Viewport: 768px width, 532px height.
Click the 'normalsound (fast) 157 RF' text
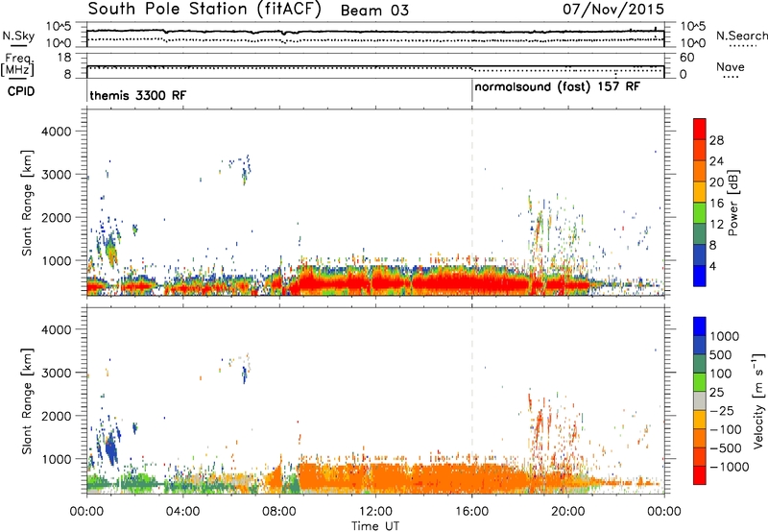pyautogui.click(x=557, y=86)
